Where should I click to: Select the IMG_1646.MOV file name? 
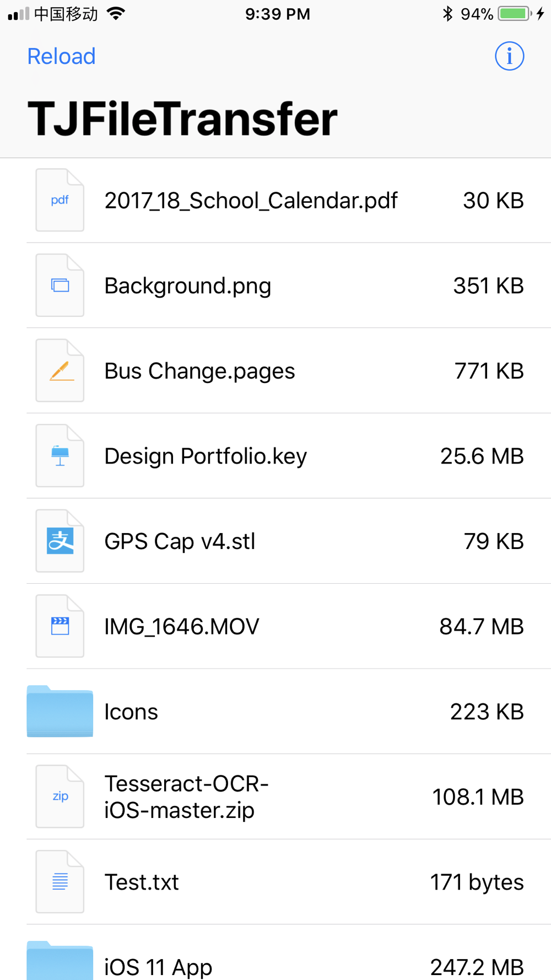pos(181,627)
